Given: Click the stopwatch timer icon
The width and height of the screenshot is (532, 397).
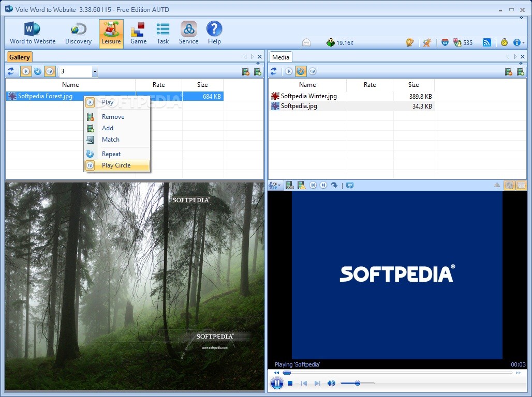Looking at the screenshot, I should [504, 42].
